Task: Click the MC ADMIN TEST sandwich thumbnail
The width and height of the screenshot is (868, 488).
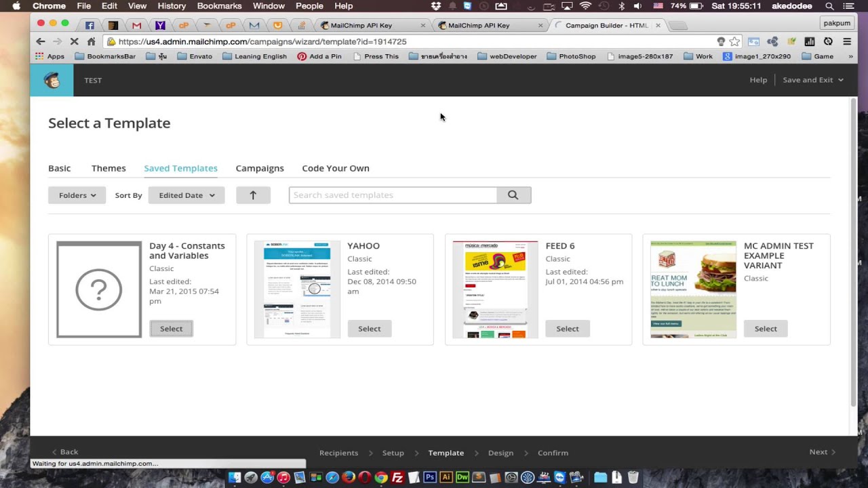Action: pyautogui.click(x=693, y=289)
